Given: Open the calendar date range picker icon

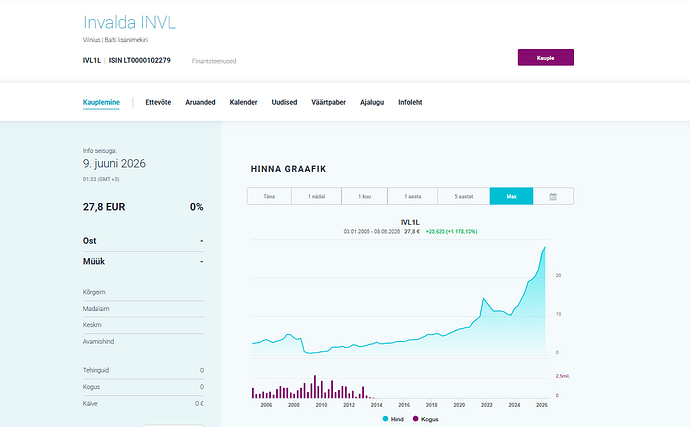Looking at the screenshot, I should (553, 196).
